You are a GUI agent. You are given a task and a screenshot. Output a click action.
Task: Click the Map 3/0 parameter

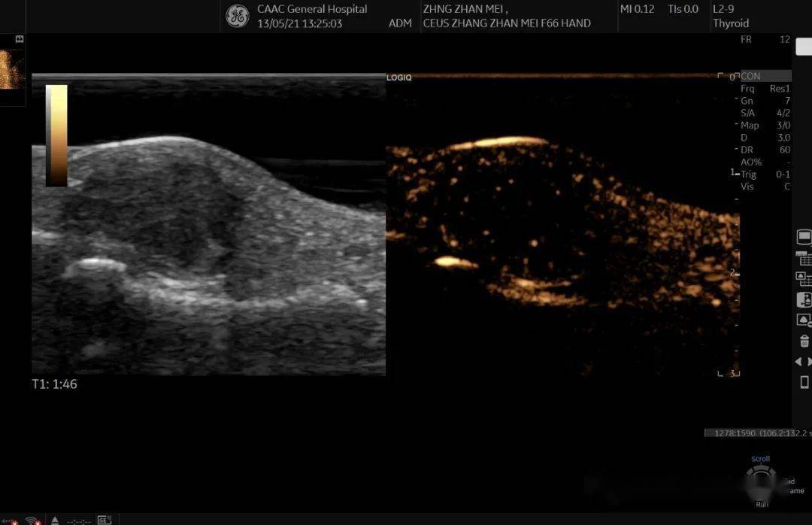(x=765, y=126)
